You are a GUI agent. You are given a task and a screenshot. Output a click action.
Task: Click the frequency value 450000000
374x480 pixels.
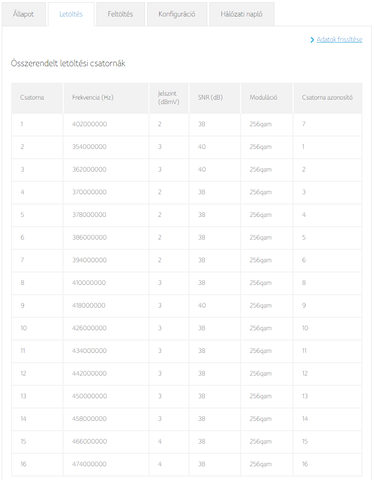90,396
